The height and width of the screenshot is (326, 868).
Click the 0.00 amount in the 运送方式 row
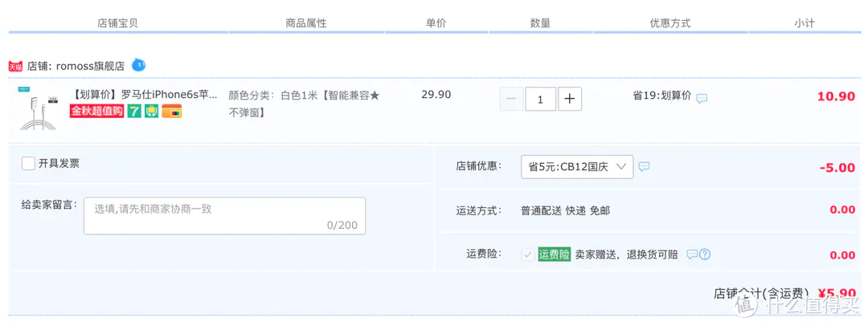point(842,210)
